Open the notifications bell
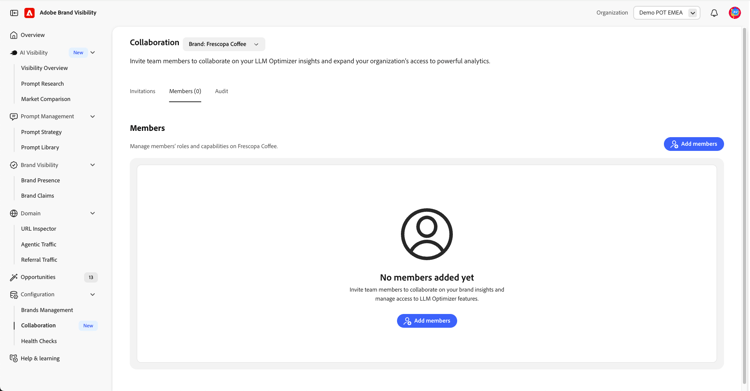 pyautogui.click(x=714, y=13)
